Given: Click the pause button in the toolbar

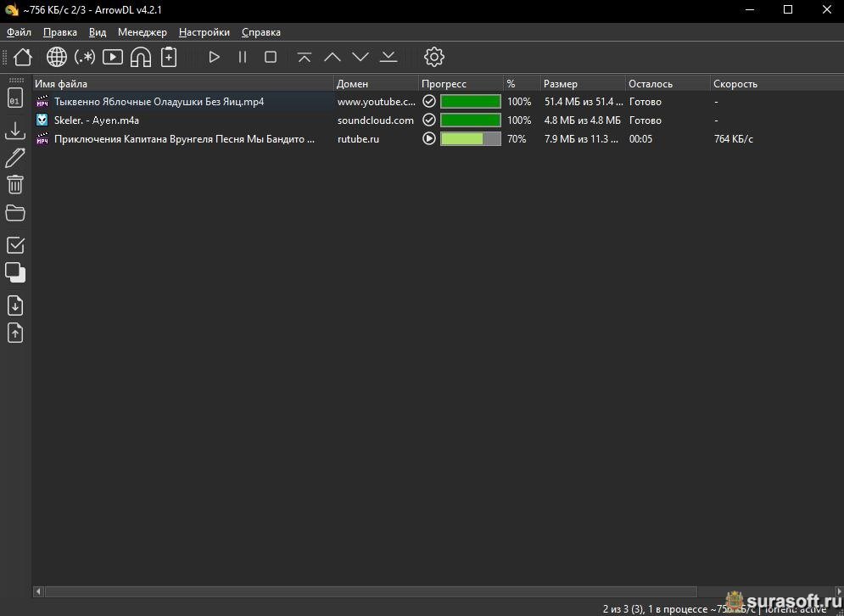Looking at the screenshot, I should [243, 57].
